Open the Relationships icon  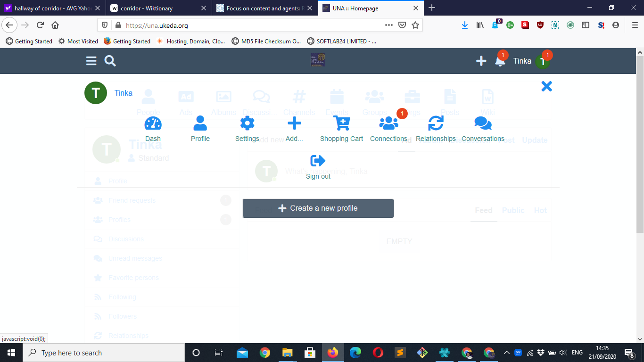[x=436, y=124]
